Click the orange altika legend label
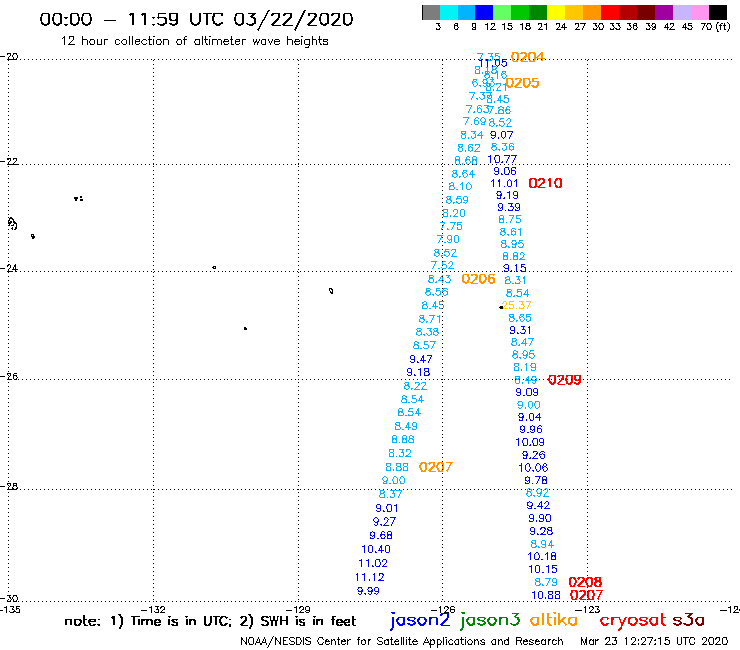 [x=554, y=620]
